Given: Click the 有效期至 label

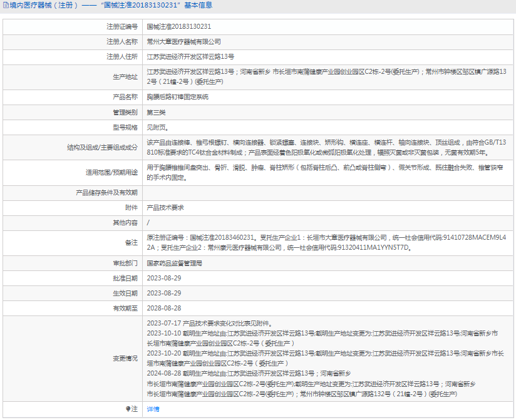Looking at the screenshot, I should pyautogui.click(x=125, y=308).
